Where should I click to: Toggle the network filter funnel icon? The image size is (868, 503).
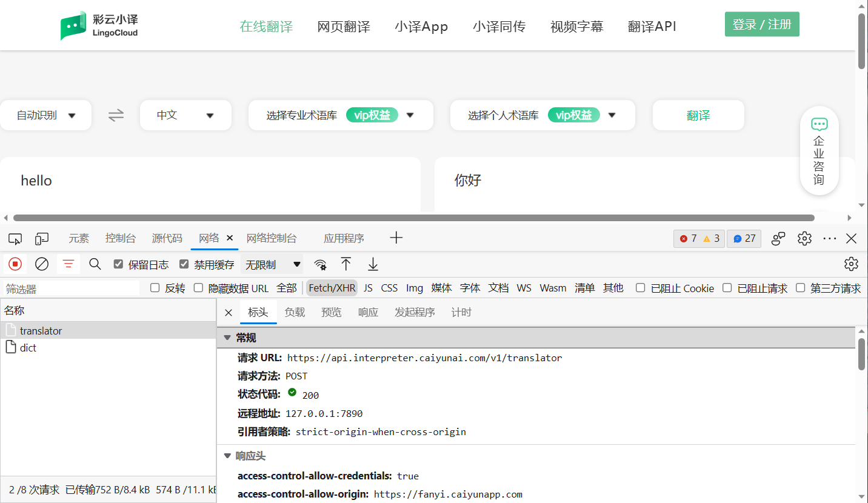point(68,264)
